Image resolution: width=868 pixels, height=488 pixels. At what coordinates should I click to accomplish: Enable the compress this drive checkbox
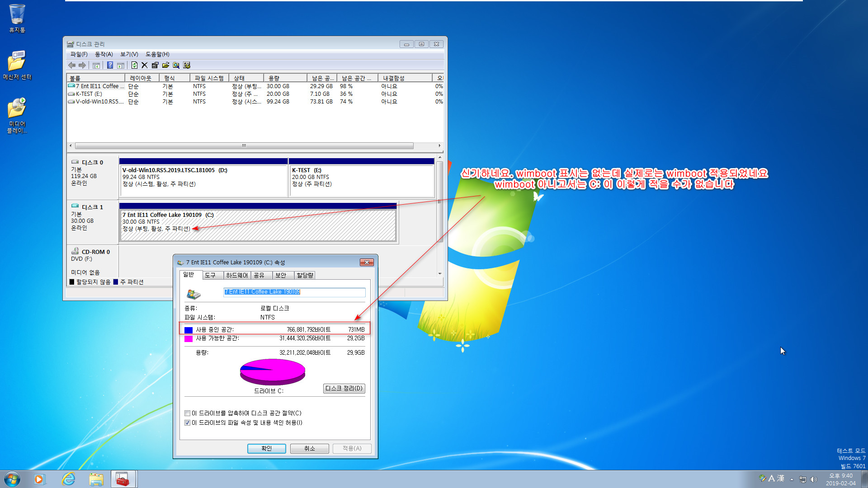click(187, 413)
